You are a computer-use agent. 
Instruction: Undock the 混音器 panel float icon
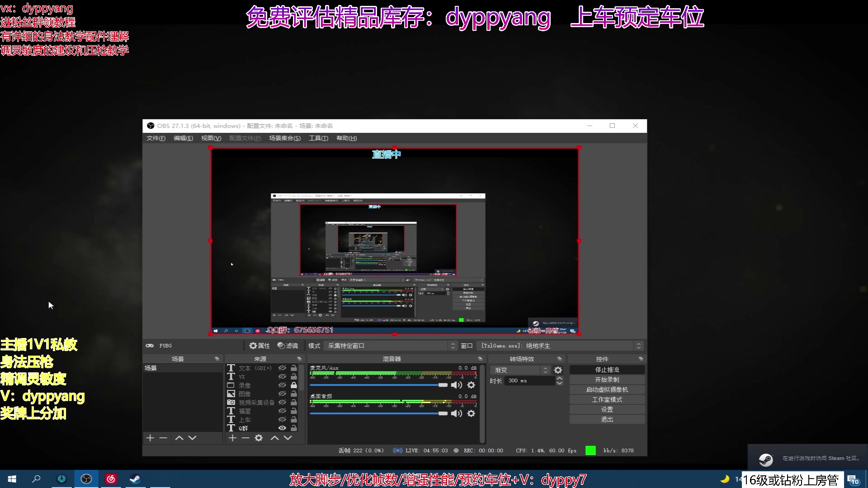480,359
